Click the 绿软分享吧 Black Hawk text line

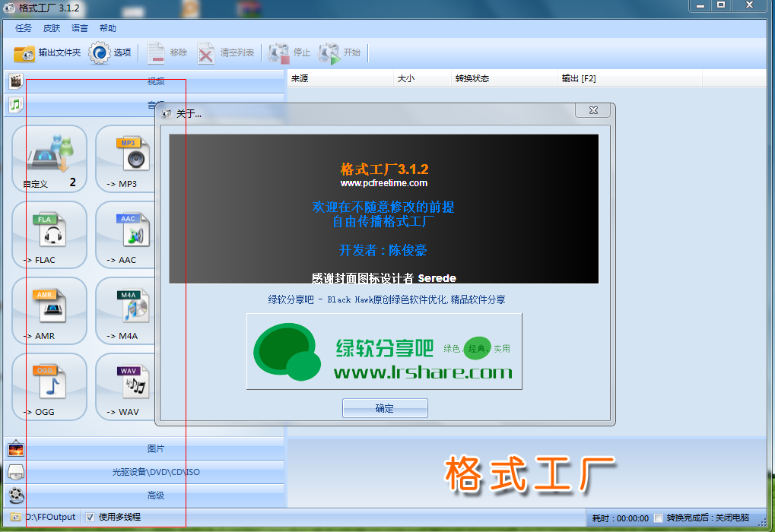click(386, 300)
